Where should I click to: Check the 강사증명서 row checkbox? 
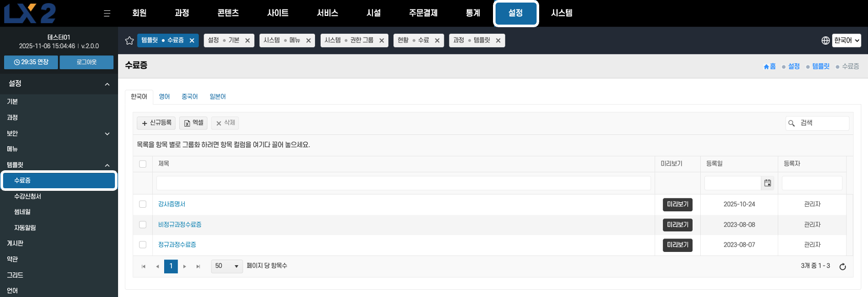click(143, 204)
